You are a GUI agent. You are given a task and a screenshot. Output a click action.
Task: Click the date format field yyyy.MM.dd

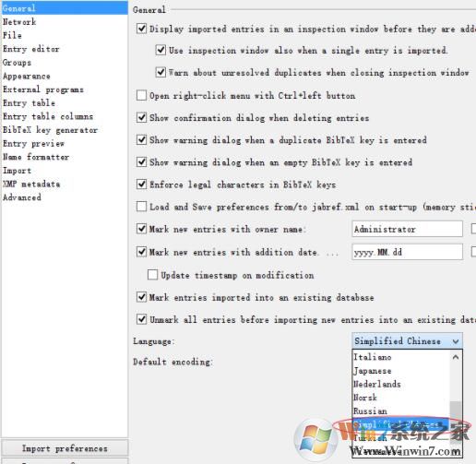pyautogui.click(x=407, y=252)
